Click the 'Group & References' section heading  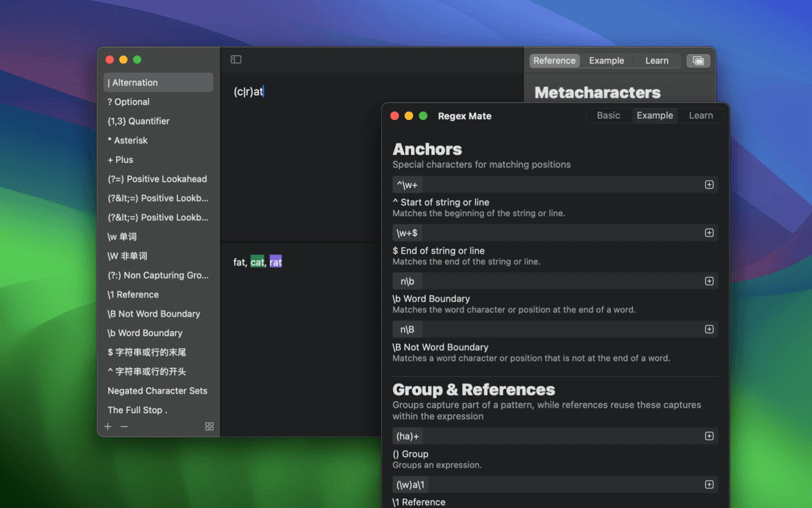[474, 389]
